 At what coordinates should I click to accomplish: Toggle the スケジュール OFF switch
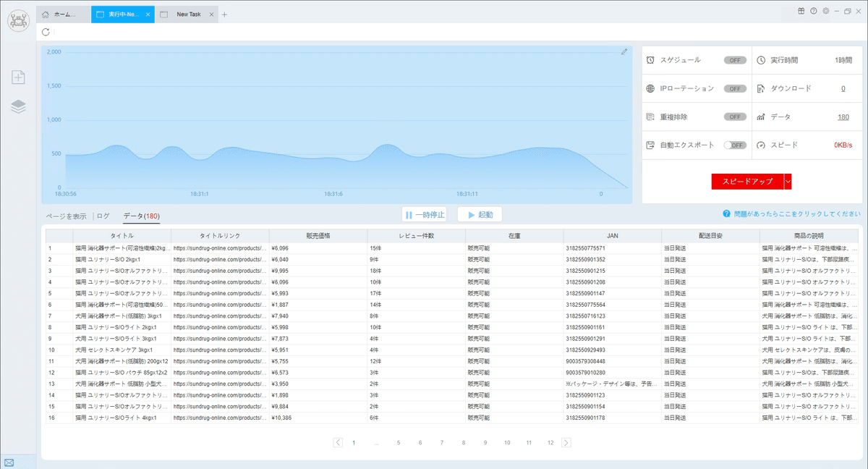click(735, 60)
